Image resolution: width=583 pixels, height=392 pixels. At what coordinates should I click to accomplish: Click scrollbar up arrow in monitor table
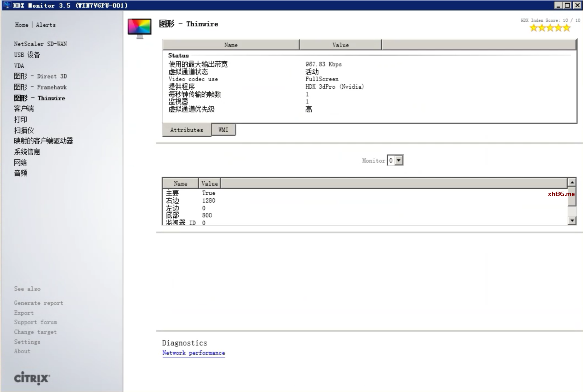(572, 182)
